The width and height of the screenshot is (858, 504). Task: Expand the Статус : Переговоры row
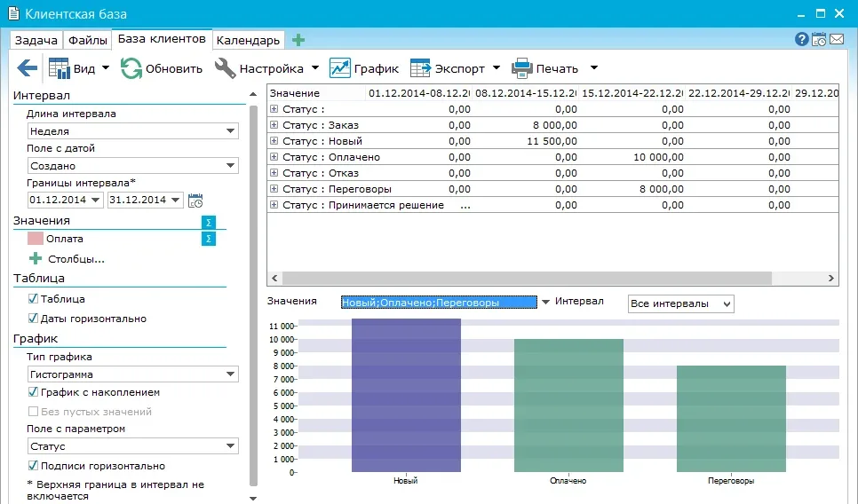[274, 189]
